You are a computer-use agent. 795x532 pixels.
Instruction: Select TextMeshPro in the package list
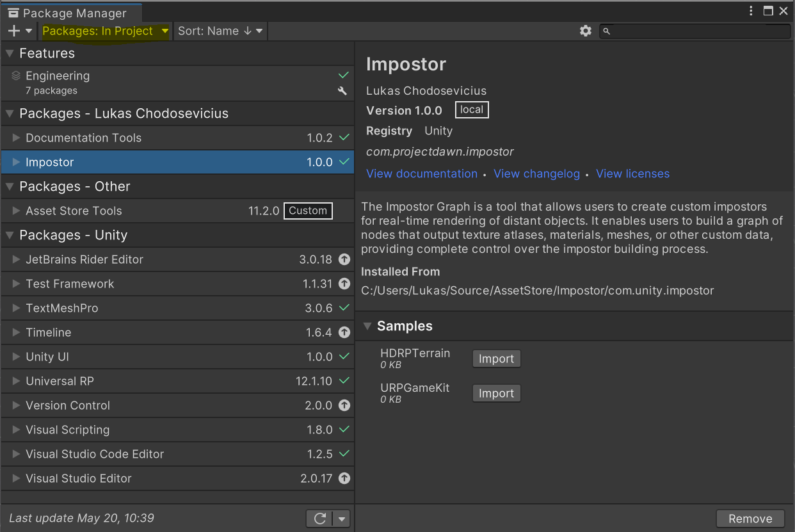[62, 308]
